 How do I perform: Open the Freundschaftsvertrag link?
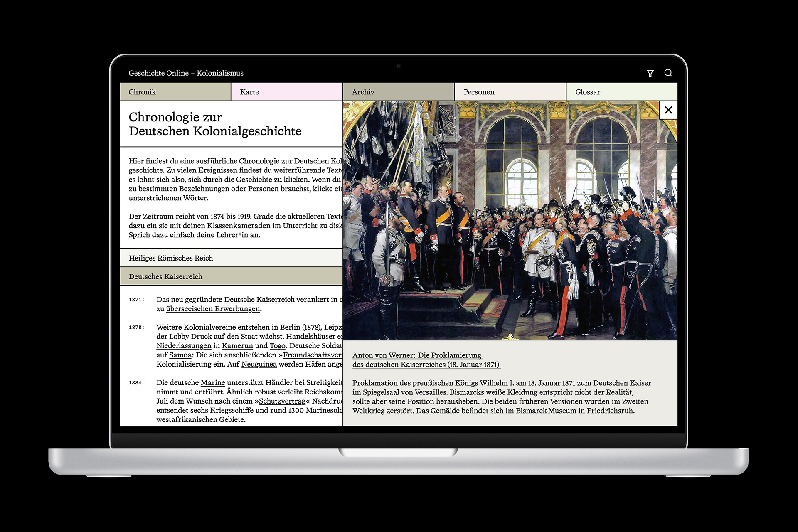click(313, 355)
